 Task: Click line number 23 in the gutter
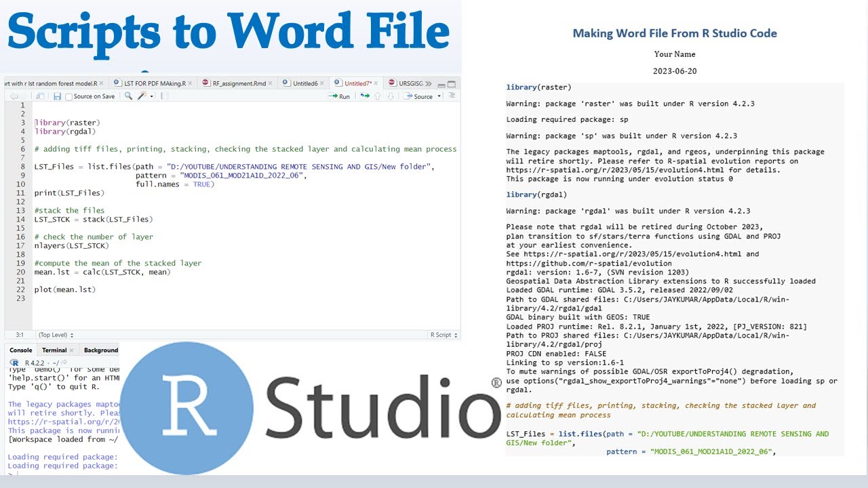20,298
